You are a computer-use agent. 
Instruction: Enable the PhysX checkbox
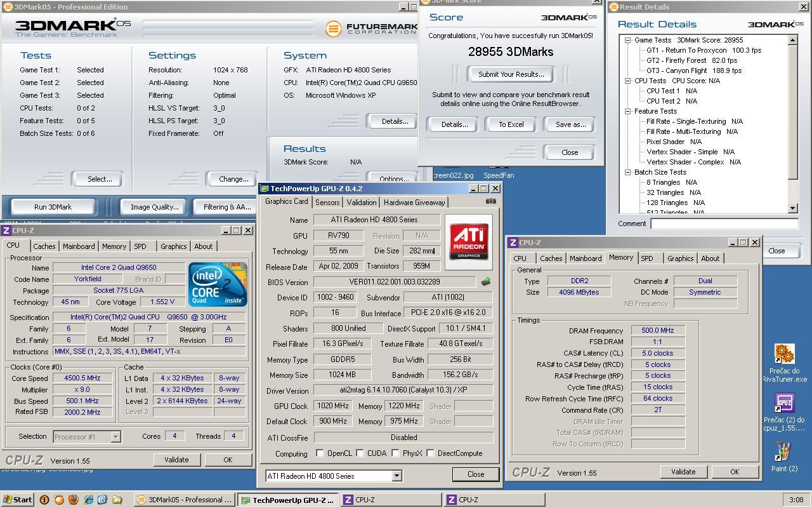395,453
